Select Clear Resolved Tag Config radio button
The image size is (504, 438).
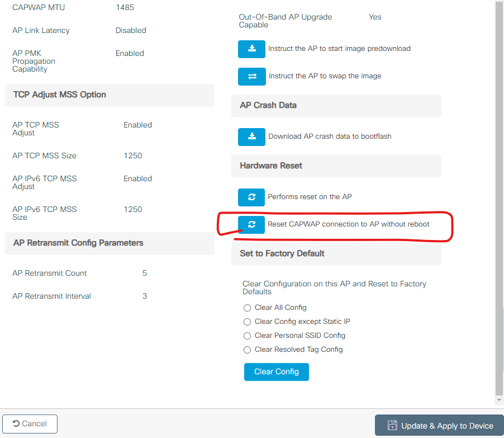point(247,350)
